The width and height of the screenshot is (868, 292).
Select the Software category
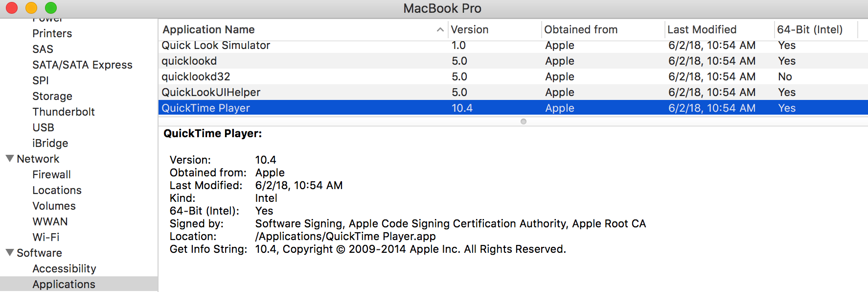40,253
